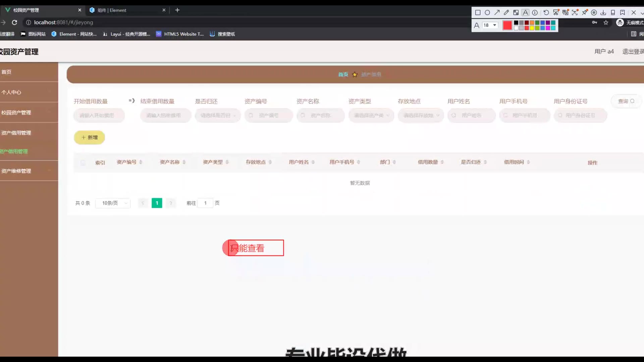Image resolution: width=644 pixels, height=362 pixels.
Task: Bookmark this page with the star icon
Action: pyautogui.click(x=606, y=22)
